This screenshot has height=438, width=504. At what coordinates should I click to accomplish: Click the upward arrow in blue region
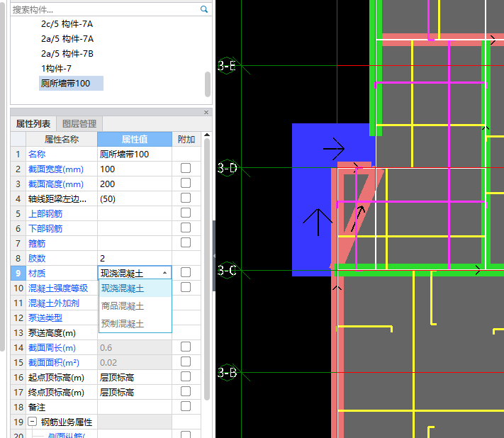coord(318,222)
